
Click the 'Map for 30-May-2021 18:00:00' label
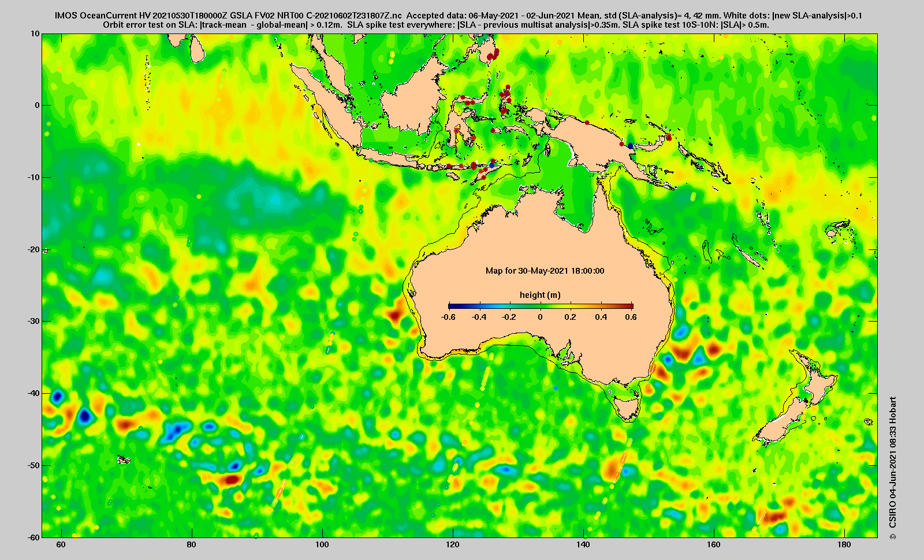[545, 271]
